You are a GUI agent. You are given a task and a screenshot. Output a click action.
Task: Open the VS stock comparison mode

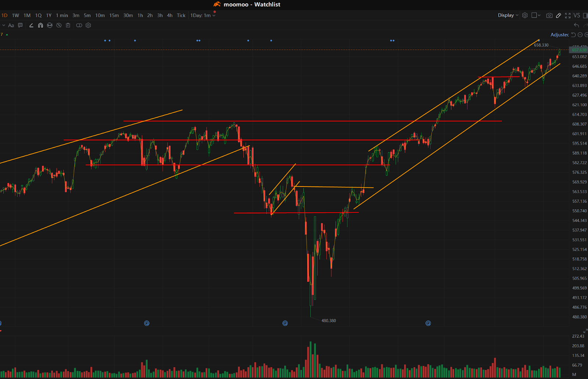click(x=577, y=15)
